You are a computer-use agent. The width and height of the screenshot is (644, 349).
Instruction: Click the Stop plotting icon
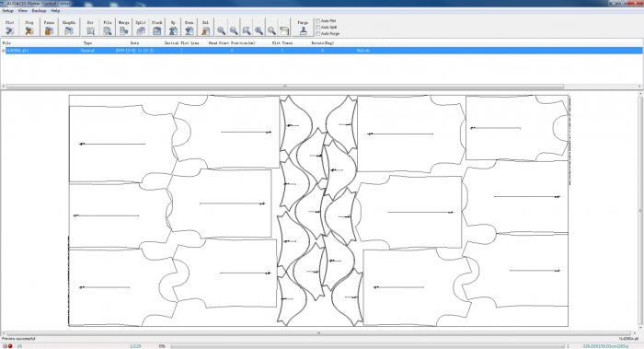tap(29, 28)
